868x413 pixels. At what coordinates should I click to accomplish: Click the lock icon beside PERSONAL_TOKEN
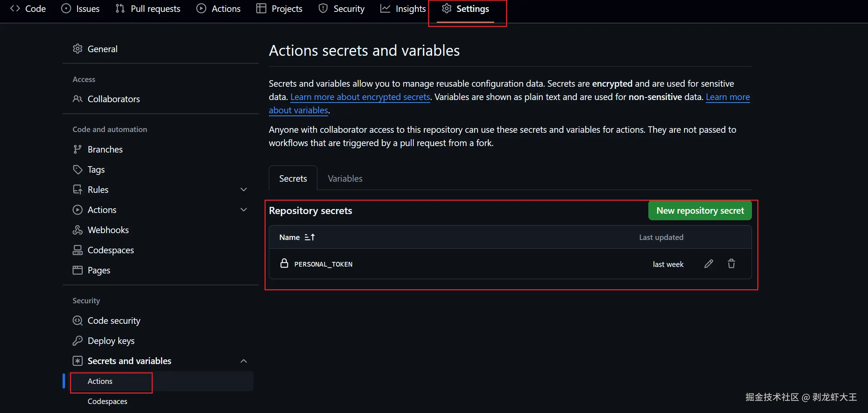[x=284, y=263]
